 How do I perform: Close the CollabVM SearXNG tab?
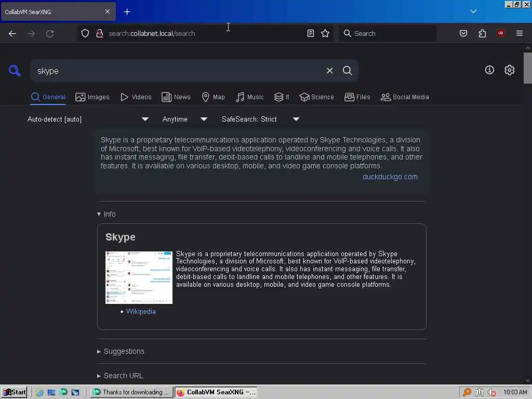pyautogui.click(x=108, y=11)
